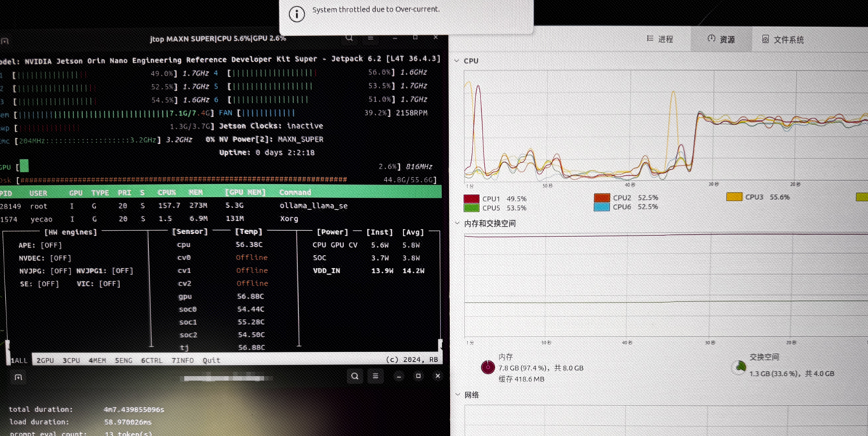Select the 3CPU page in jtop
Screen dimensions: 868x436
pos(71,360)
